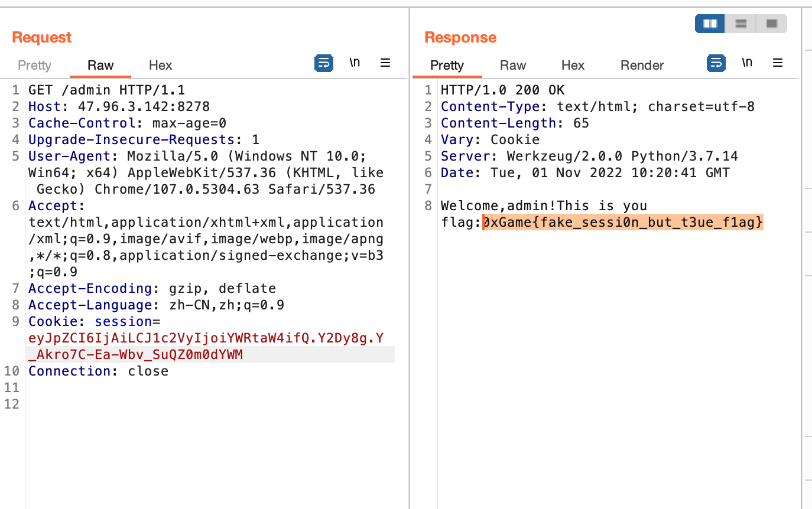Screen dimensions: 812x509
Task: Switch to top-bottom stacked layout
Action: click(x=741, y=24)
